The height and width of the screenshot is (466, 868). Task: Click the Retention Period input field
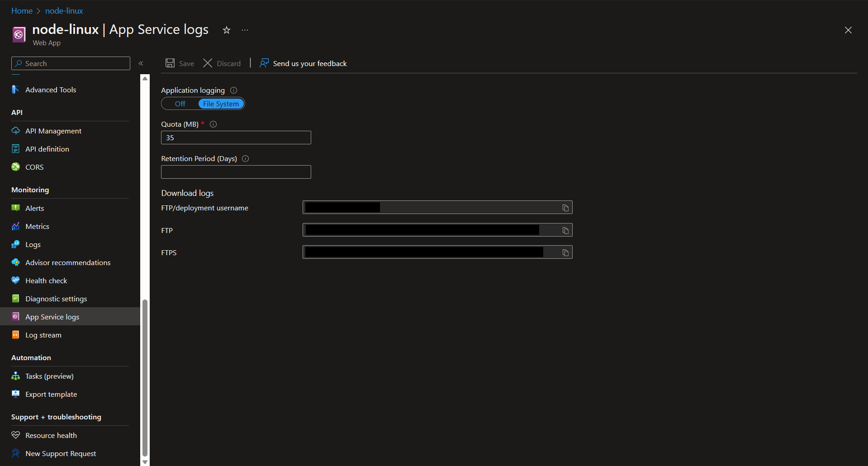(x=236, y=172)
